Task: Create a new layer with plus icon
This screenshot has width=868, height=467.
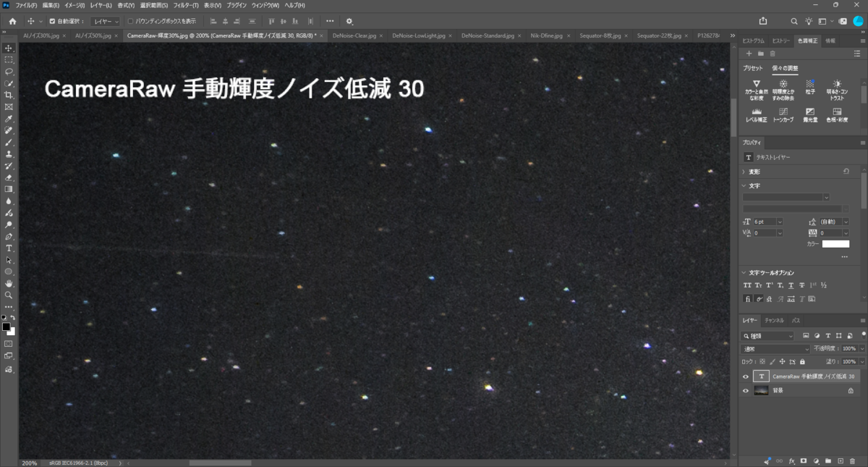Action: [x=840, y=460]
